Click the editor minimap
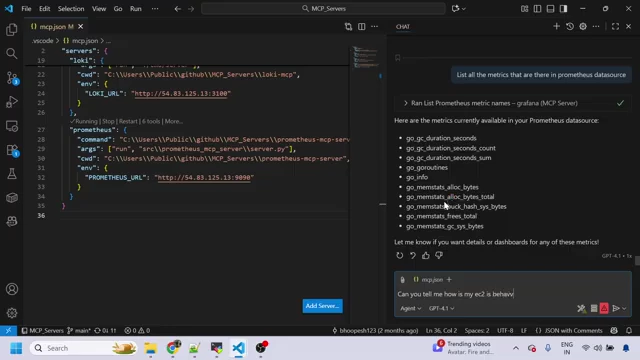This screenshot has height=360, width=640. (366, 57)
